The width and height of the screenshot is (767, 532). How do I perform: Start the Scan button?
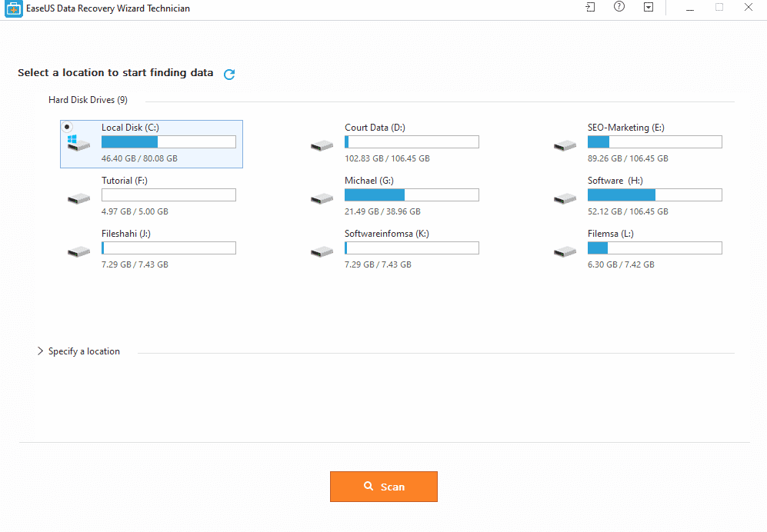pos(383,487)
